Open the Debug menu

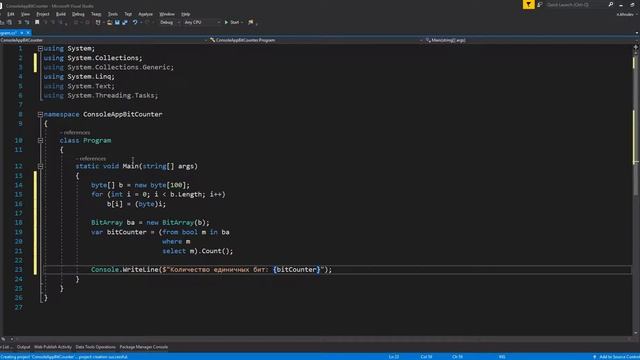click(78, 14)
